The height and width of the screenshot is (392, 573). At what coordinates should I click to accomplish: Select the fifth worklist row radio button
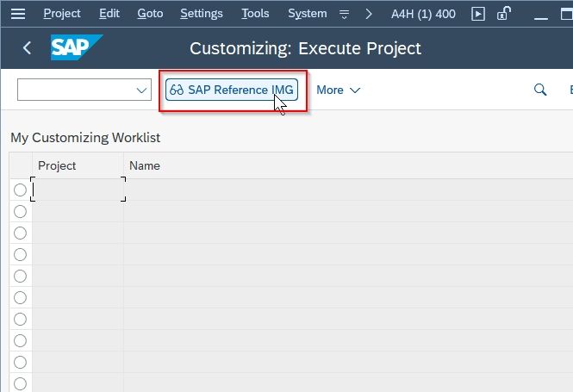[20, 277]
